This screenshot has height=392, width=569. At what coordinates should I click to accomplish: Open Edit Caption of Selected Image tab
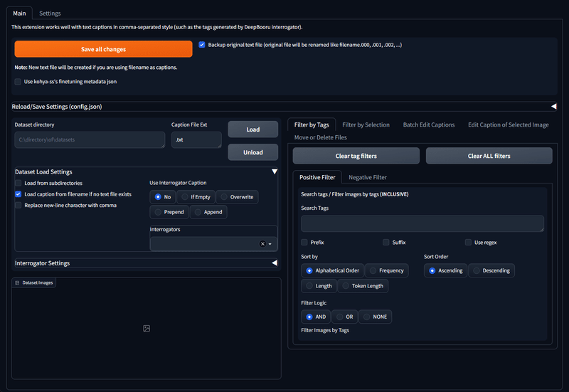[x=509, y=125]
